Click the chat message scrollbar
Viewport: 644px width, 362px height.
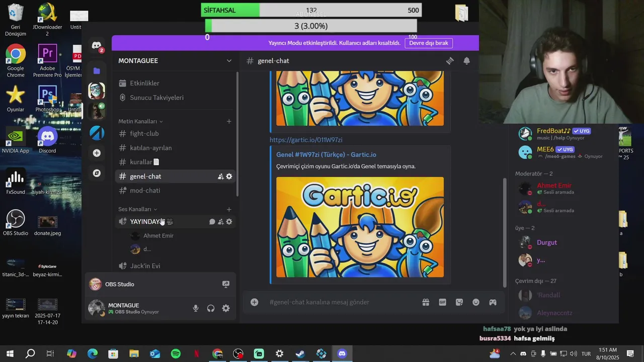tap(505, 232)
